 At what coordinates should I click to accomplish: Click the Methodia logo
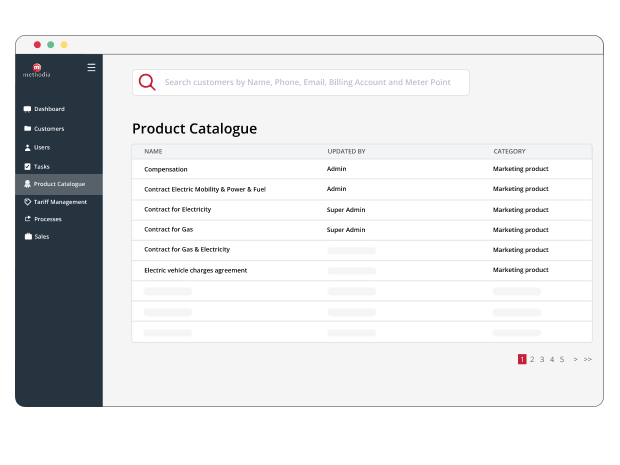coord(37,70)
